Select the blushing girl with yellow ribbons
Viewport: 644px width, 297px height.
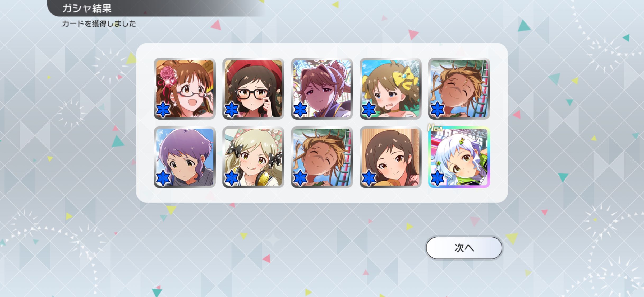point(390,89)
